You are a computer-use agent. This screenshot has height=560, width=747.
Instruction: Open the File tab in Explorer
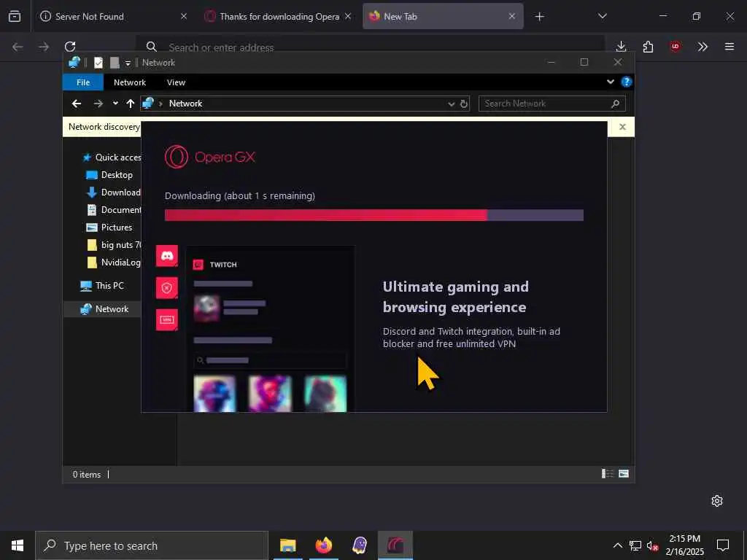pyautogui.click(x=83, y=82)
